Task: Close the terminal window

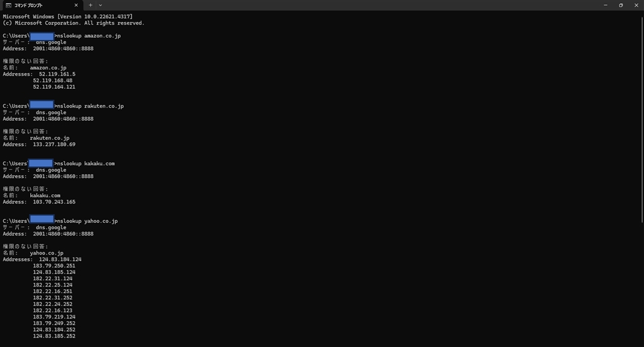Action: coord(636,5)
